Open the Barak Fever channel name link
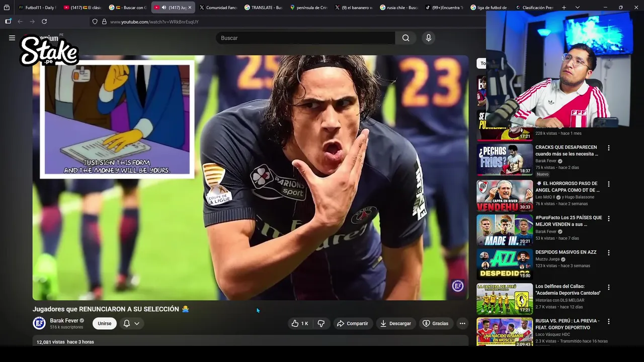644x362 pixels. coord(64,320)
